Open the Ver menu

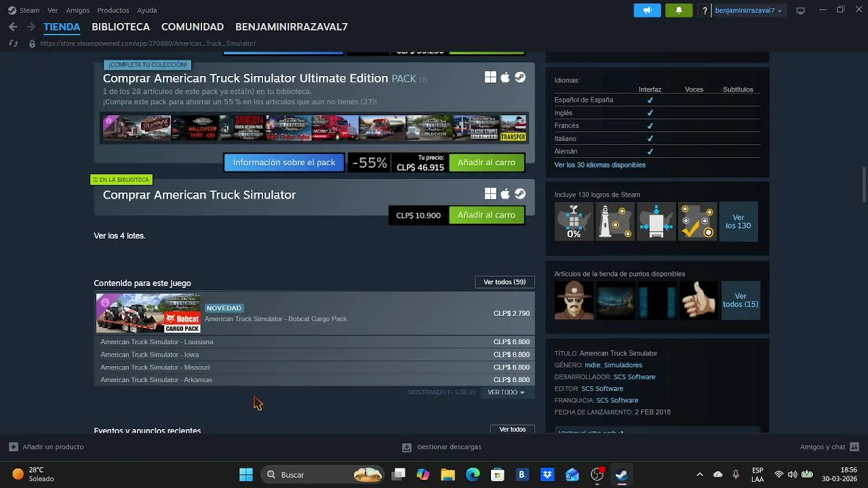(53, 10)
